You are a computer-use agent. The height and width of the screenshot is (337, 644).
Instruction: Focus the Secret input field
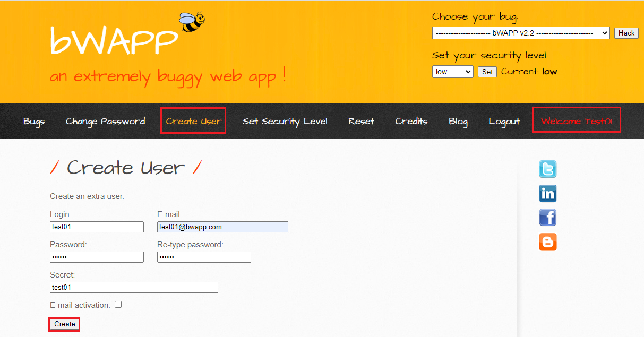(x=134, y=288)
